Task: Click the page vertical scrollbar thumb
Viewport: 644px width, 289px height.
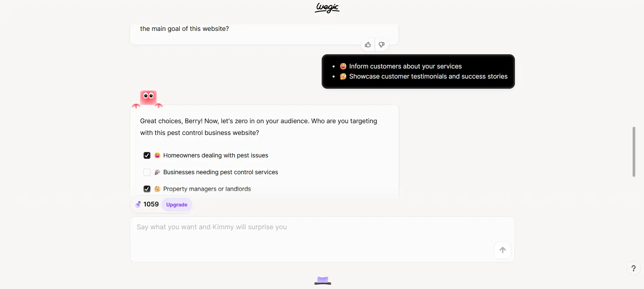Action: [634, 152]
